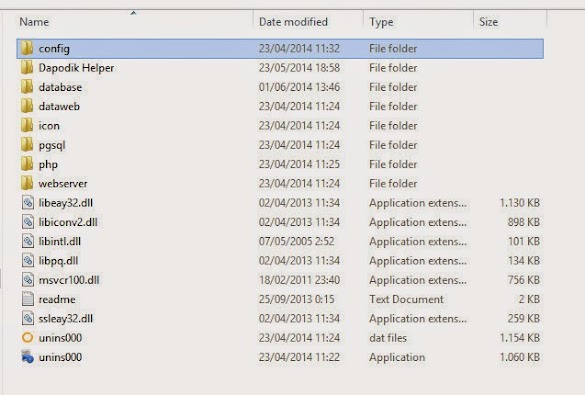
Task: Click the webserver folder icon
Action: click(27, 184)
